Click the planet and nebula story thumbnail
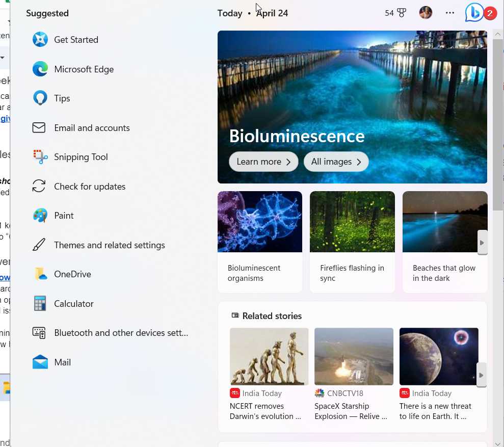This screenshot has width=504, height=447. [x=439, y=356]
